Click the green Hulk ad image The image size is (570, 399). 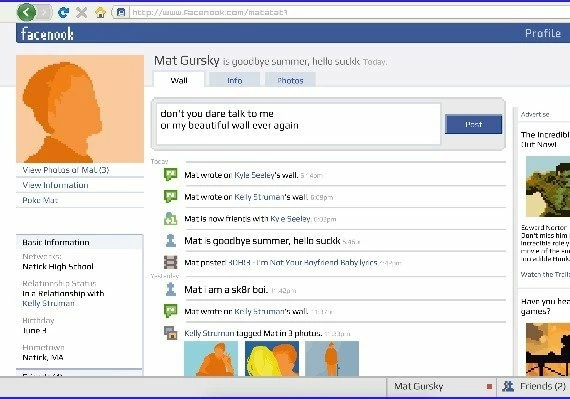pyautogui.click(x=548, y=186)
